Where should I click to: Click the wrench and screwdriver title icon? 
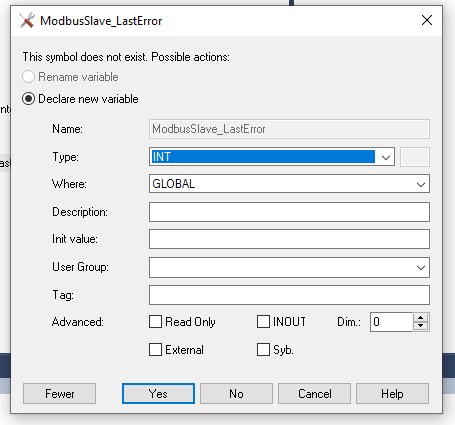pos(27,21)
